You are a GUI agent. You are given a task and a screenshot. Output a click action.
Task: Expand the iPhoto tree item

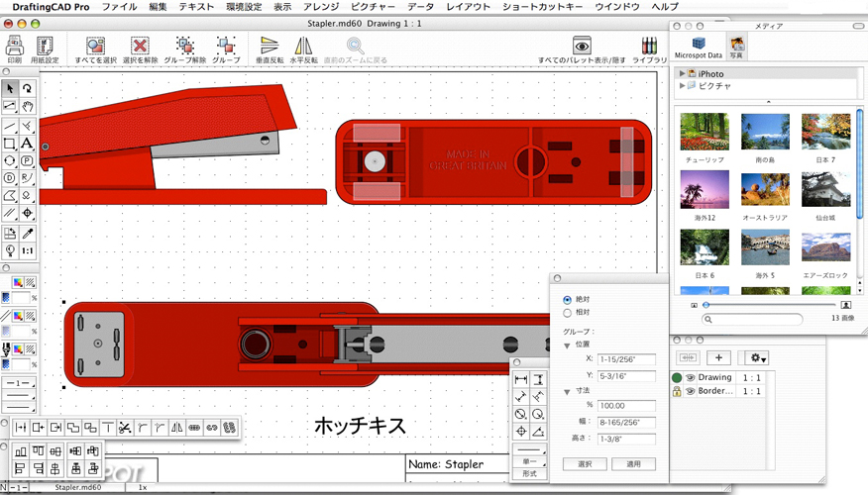[x=682, y=74]
